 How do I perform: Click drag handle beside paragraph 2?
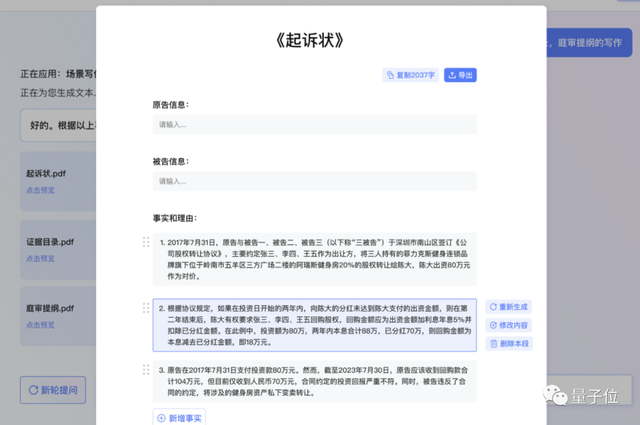click(x=146, y=307)
